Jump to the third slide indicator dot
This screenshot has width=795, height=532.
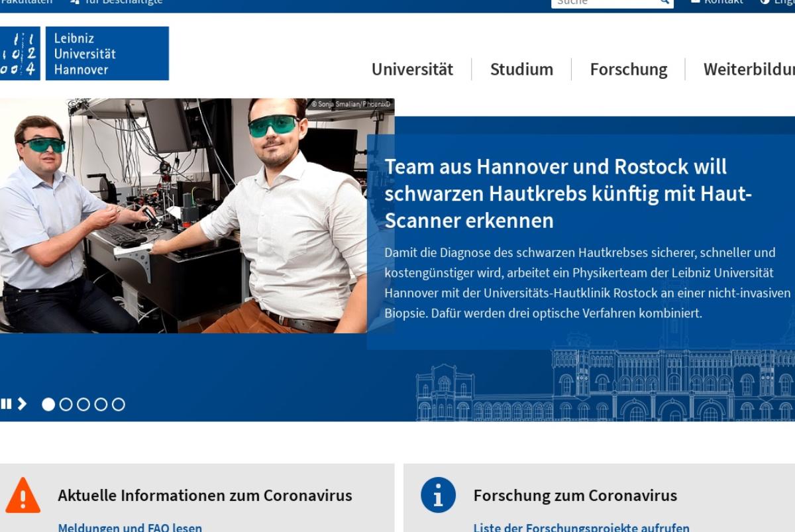point(83,404)
